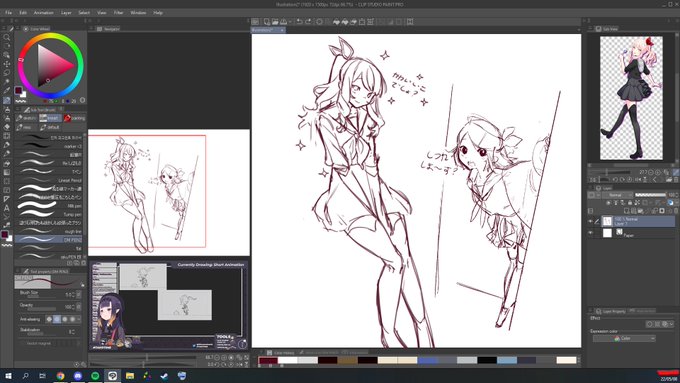This screenshot has width=680, height=383.
Task: Select the Milli pen brush
Action: click(49, 206)
